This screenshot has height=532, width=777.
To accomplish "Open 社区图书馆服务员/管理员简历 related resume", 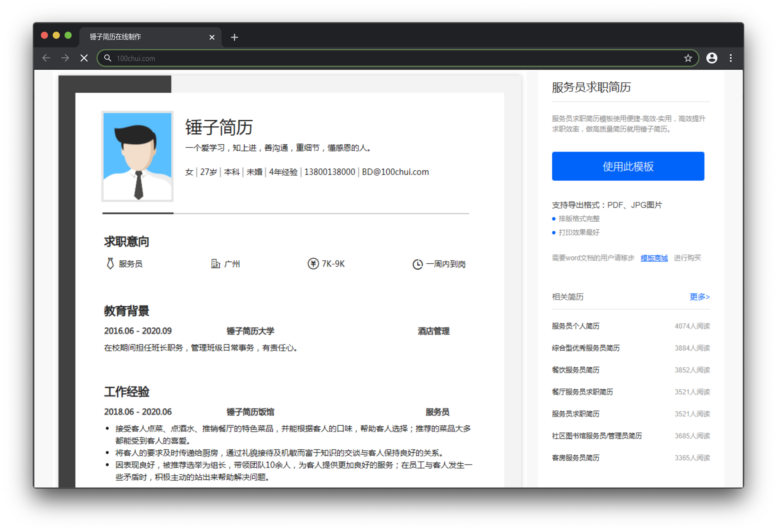I will (x=596, y=436).
